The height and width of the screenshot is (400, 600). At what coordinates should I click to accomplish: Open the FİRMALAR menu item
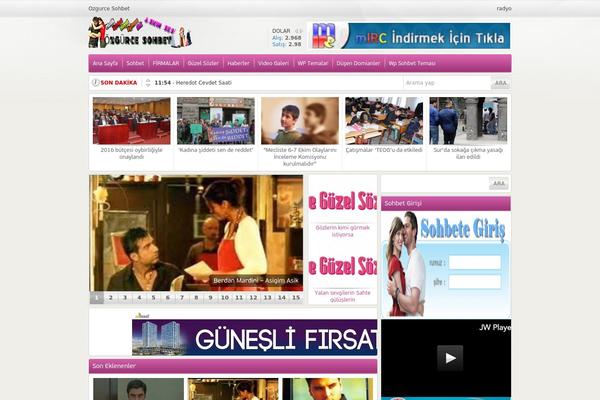point(166,63)
